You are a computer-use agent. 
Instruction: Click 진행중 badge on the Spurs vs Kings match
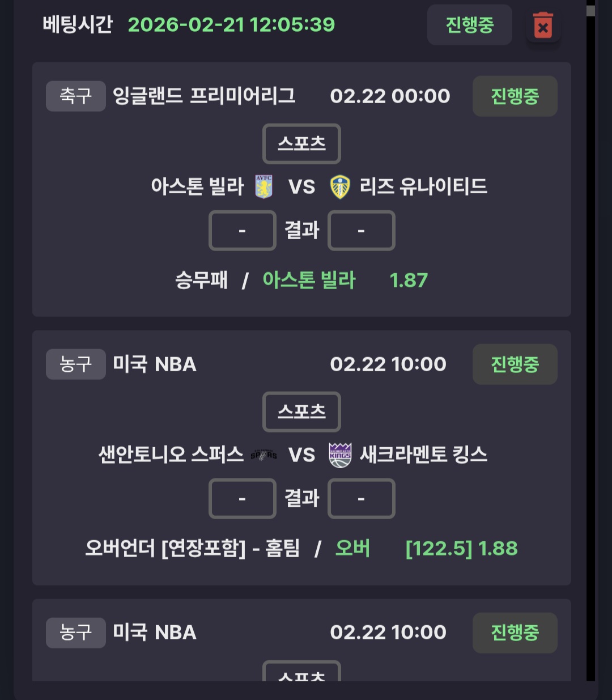[x=515, y=364]
